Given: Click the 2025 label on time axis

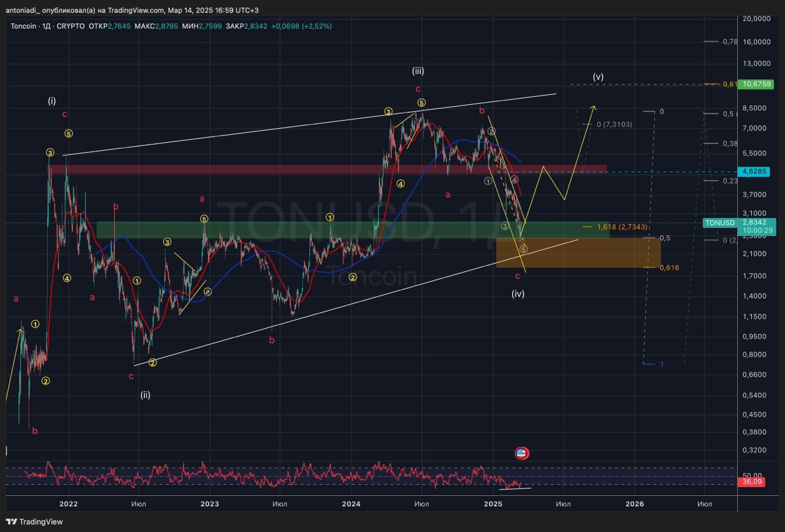Looking at the screenshot, I should (x=493, y=504).
